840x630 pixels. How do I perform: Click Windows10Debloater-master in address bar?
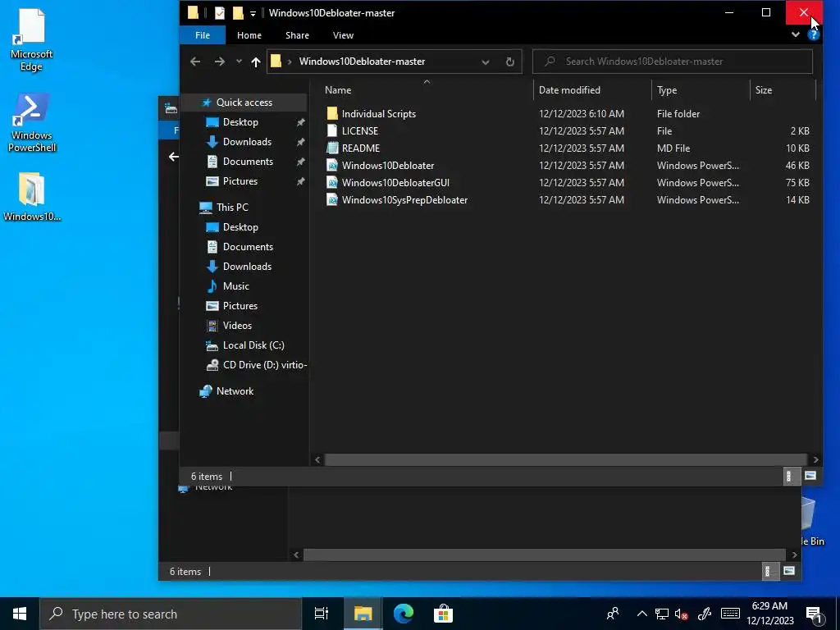[362, 62]
